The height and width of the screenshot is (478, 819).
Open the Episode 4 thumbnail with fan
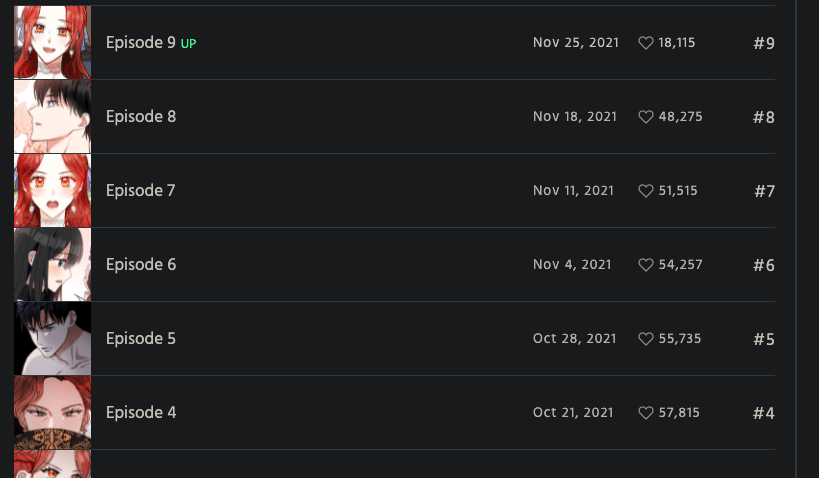point(52,413)
